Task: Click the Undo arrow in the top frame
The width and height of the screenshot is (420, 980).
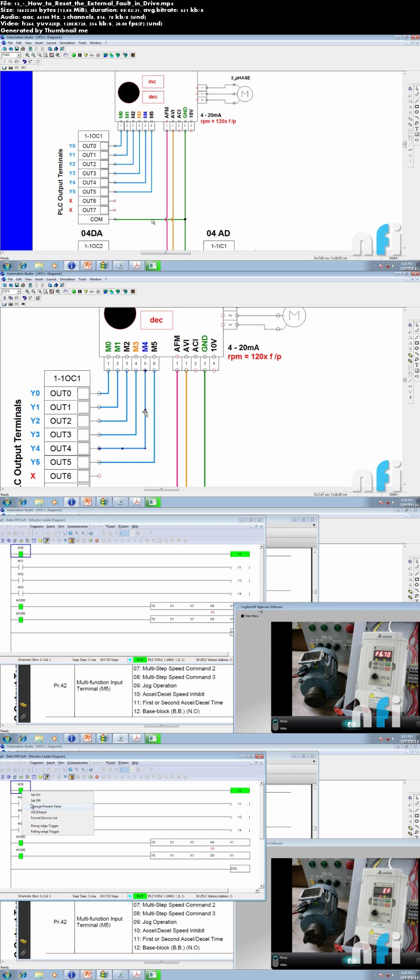Action: click(x=24, y=62)
